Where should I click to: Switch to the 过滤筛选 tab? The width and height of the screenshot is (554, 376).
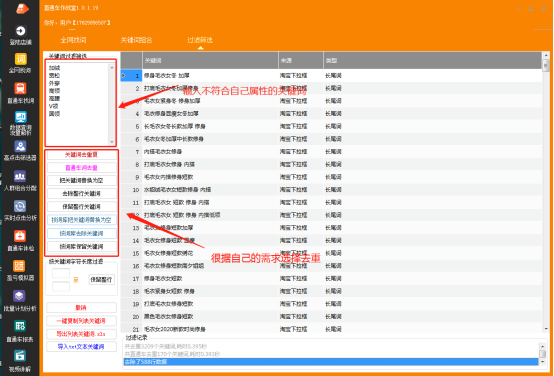[200, 40]
